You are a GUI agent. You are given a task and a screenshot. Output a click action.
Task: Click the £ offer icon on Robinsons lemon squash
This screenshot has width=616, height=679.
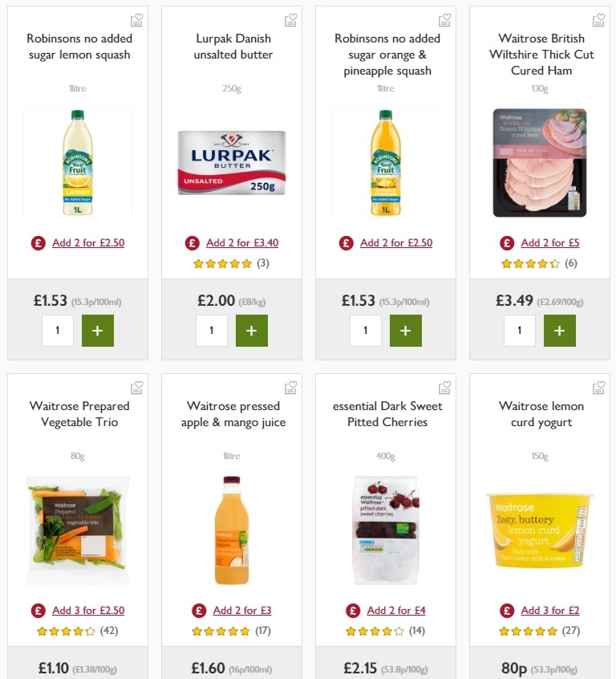38,242
